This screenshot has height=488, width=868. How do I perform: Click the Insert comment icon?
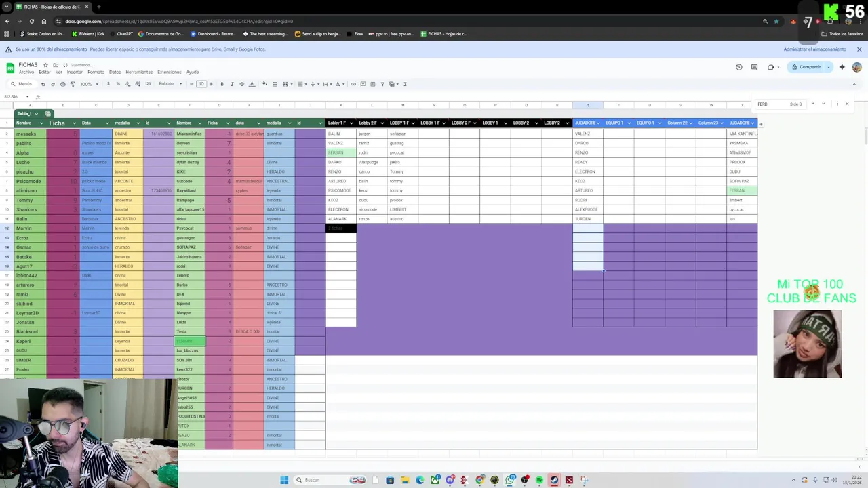[x=363, y=84]
